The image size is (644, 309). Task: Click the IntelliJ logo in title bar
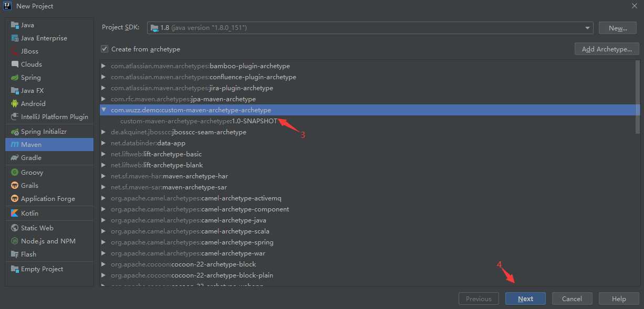[7, 6]
